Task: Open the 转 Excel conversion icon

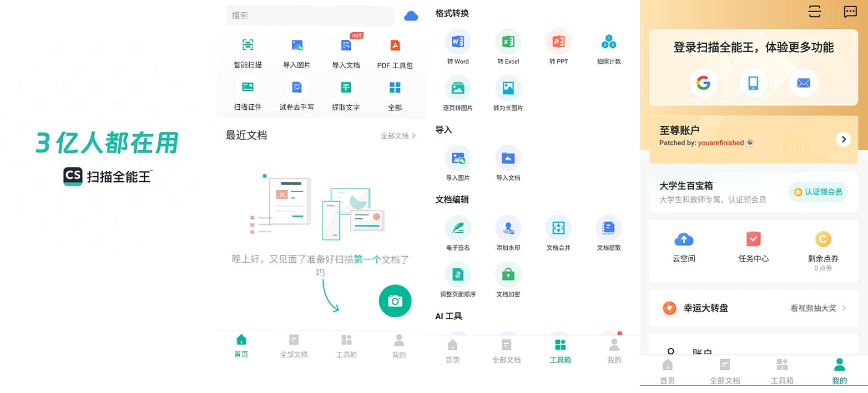Action: pos(508,42)
